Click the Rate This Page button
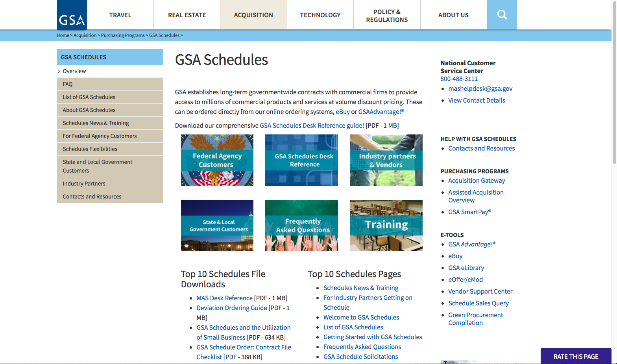The width and height of the screenshot is (617, 364). coord(576,356)
